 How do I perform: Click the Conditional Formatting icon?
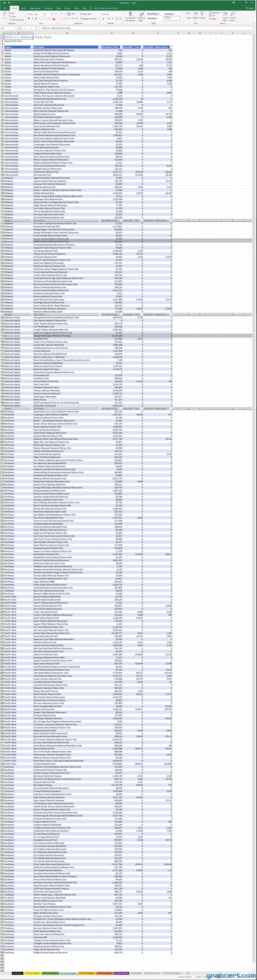tap(131, 17)
